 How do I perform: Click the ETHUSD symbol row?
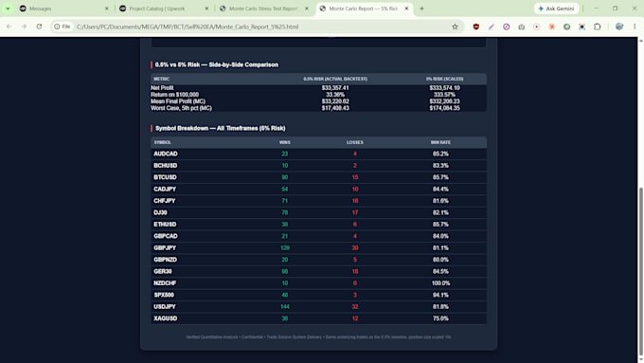pyautogui.click(x=319, y=225)
